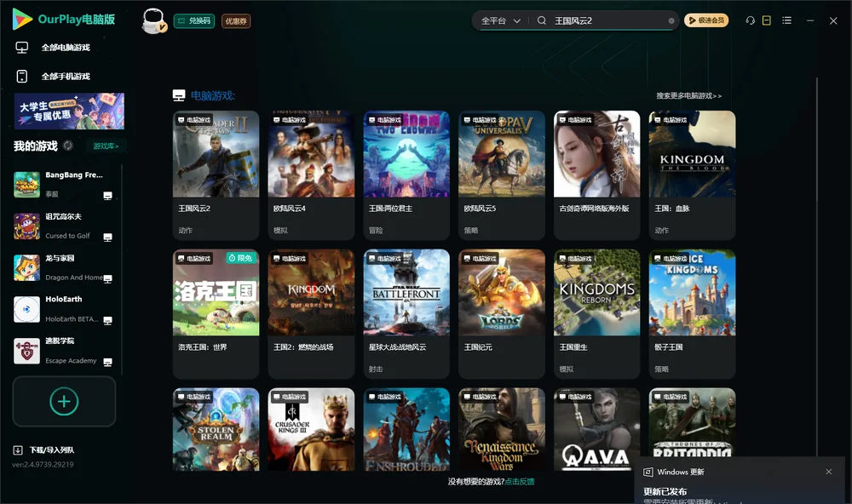Click the search magnifier icon
This screenshot has width=852, height=504.
(x=542, y=20)
